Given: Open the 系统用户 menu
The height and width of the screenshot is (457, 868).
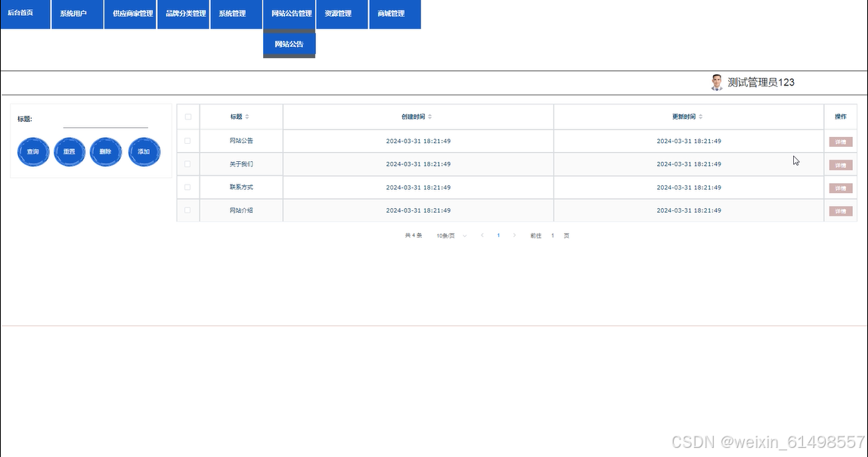Looking at the screenshot, I should click(77, 14).
